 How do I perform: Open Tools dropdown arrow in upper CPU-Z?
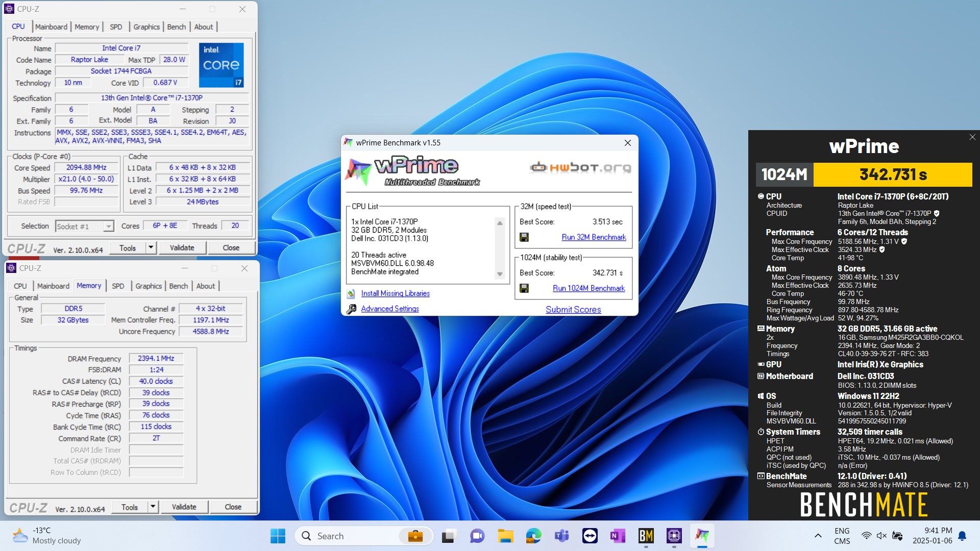pos(151,247)
